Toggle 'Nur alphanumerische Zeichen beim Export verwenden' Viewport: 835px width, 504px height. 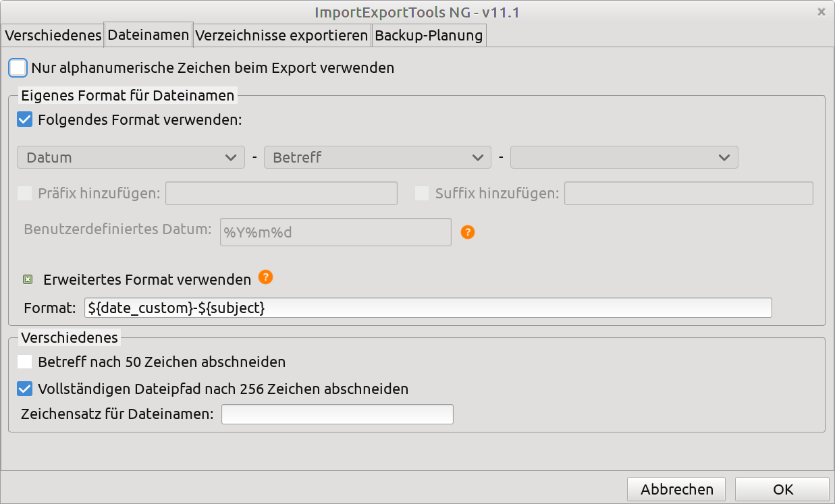(x=18, y=67)
